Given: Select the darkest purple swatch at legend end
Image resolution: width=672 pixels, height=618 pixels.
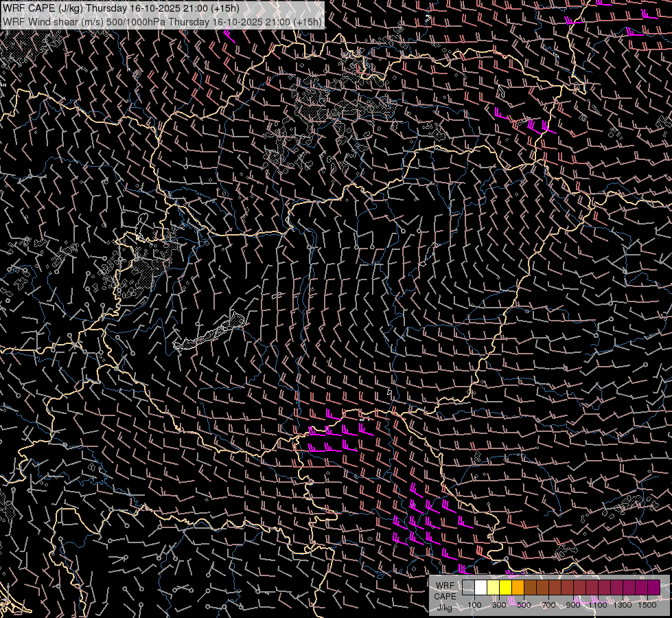Looking at the screenshot, I should (653, 588).
